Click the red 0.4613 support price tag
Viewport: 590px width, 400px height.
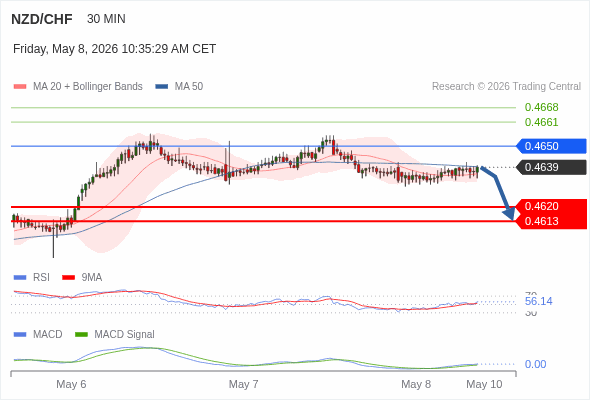click(x=552, y=221)
